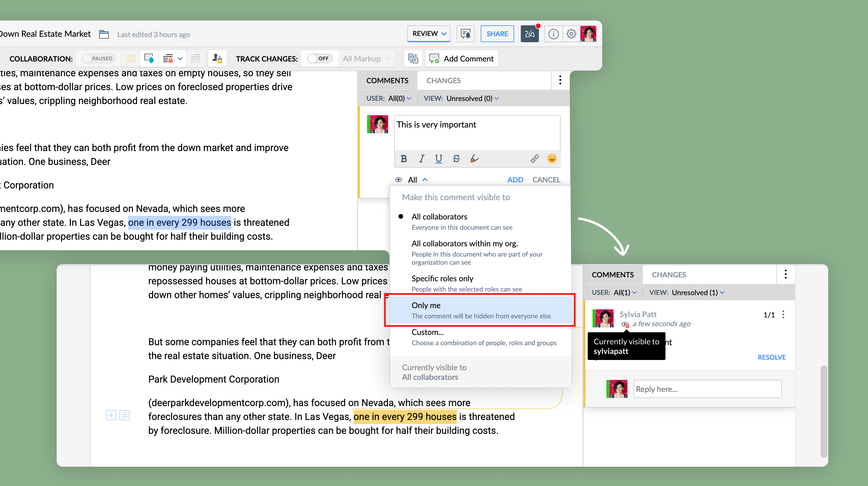Open the settings gear in header
Viewport: 868px width, 486px height.
point(571,34)
